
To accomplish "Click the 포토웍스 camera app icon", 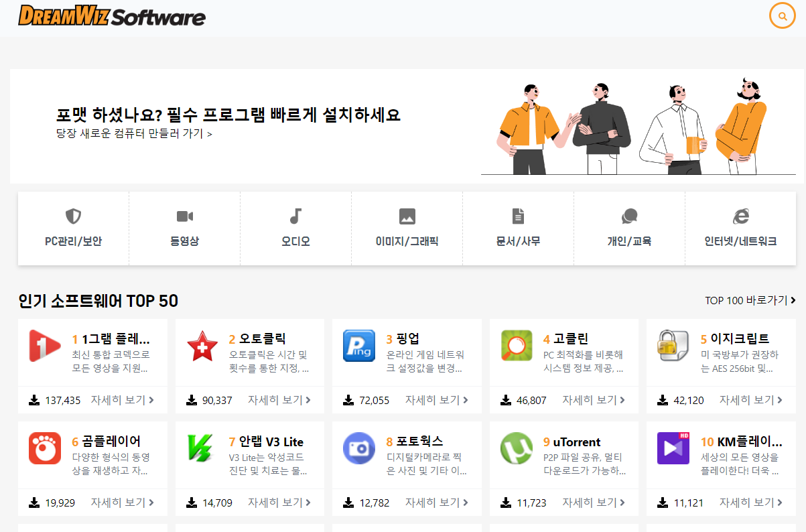I will [358, 448].
